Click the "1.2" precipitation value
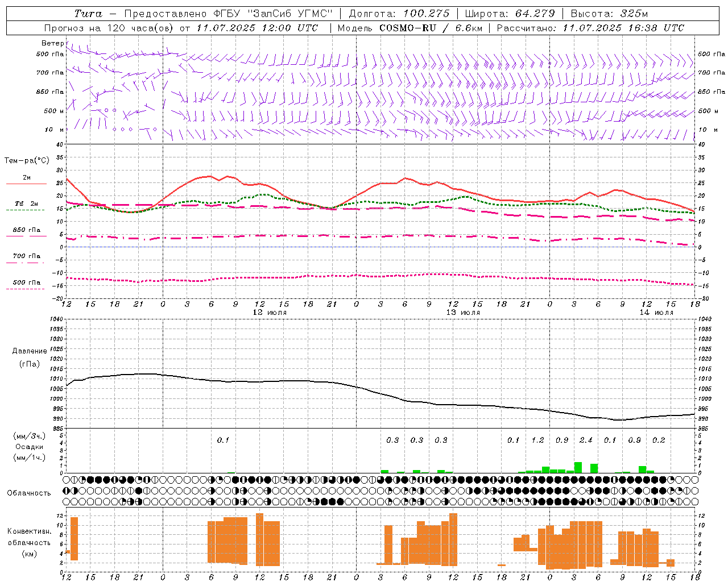The width and height of the screenshot is (728, 582). coord(537,440)
